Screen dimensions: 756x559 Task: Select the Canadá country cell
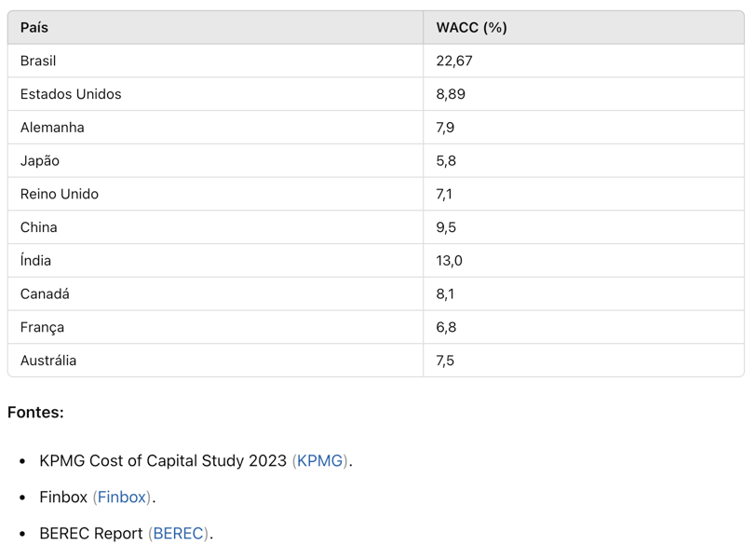(45, 293)
